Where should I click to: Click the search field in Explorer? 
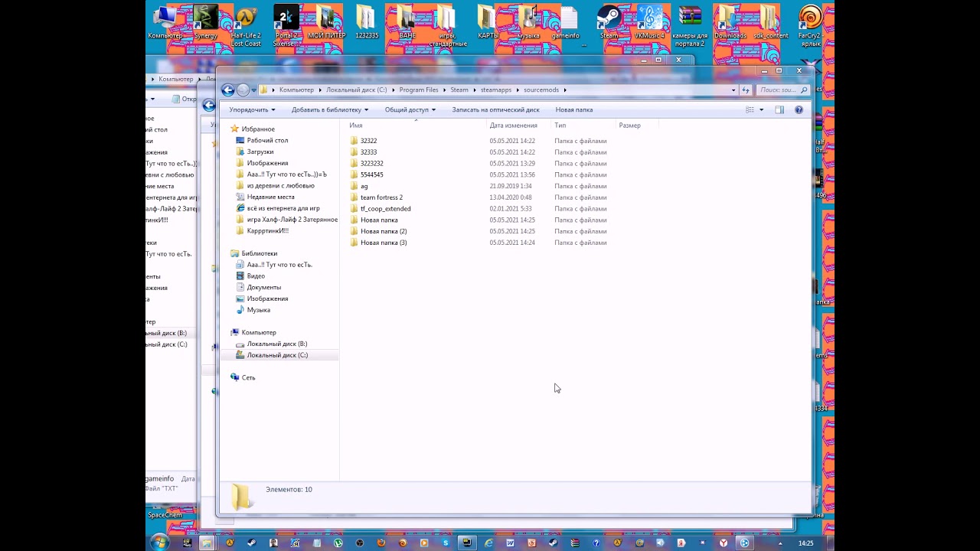click(782, 90)
